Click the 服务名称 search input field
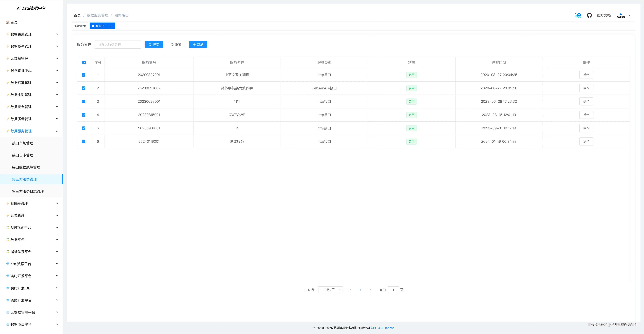Screen dimensions: 644x334 (118, 45)
